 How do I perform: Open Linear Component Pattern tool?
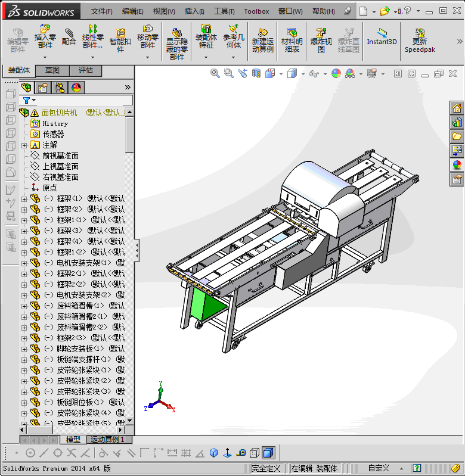pos(92,36)
